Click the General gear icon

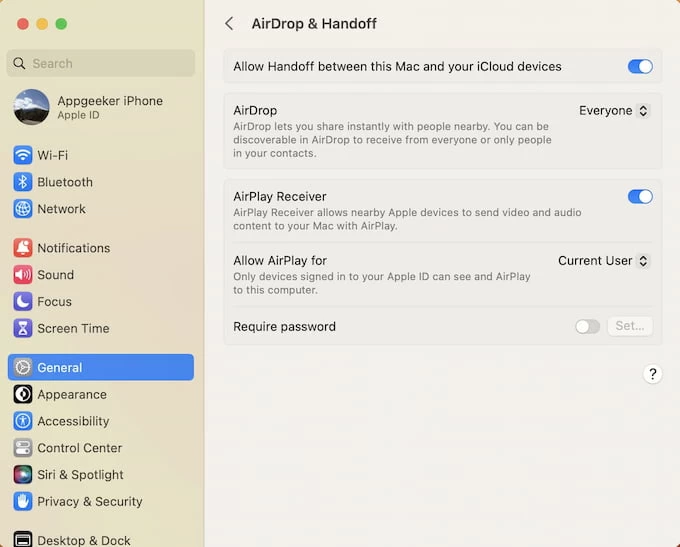point(23,367)
